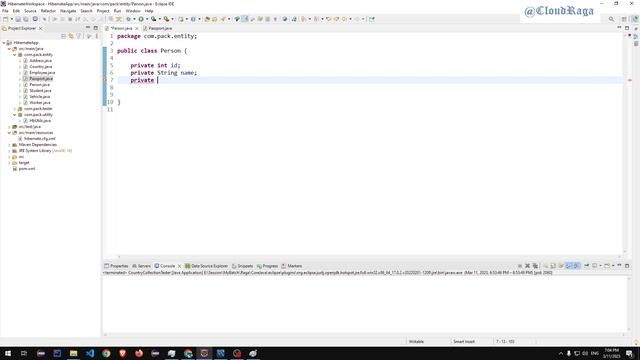640x360 pixels.
Task: Open the New file dropdown arrow
Action: pyautogui.click(x=11, y=19)
